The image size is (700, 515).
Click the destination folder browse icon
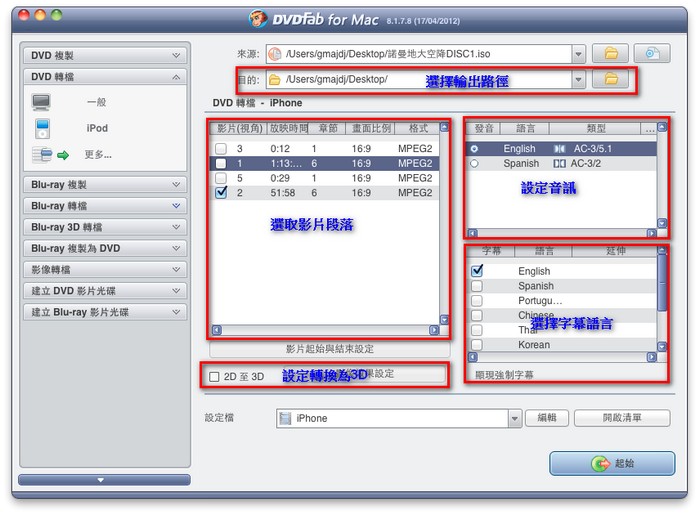pyautogui.click(x=610, y=79)
